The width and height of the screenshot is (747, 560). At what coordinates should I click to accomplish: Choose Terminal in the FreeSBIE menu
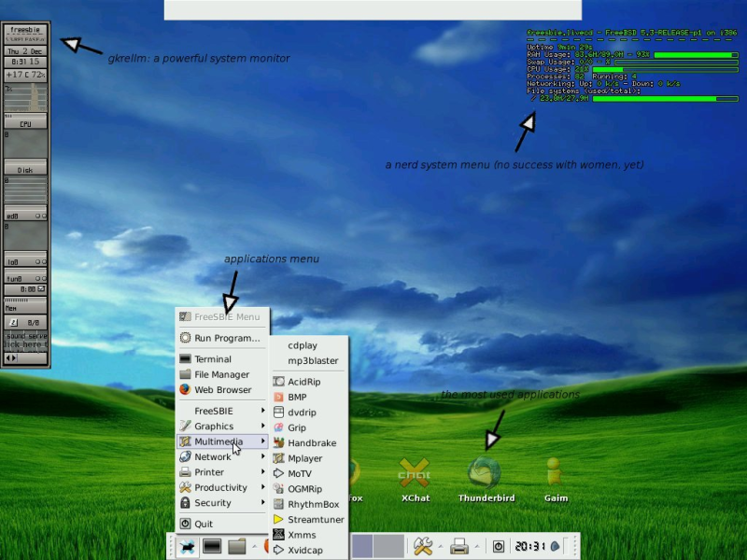coord(222,359)
